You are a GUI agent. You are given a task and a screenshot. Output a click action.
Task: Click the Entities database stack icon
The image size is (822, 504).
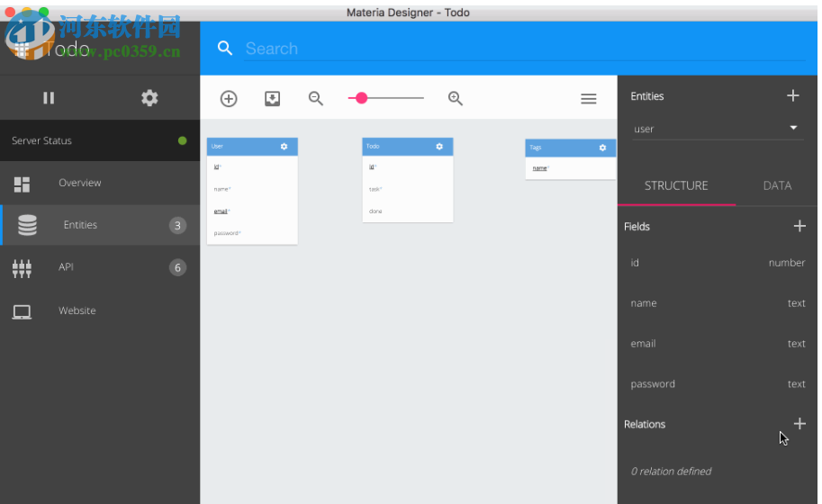(x=27, y=225)
